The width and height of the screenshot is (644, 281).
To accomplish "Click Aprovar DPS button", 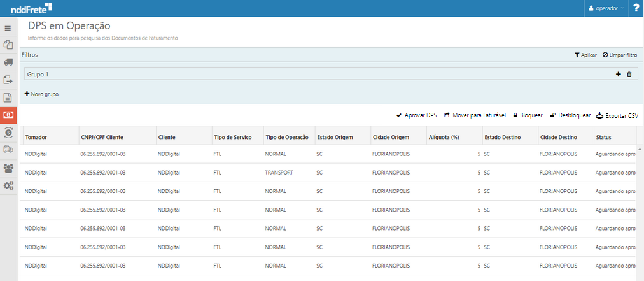I will [416, 115].
